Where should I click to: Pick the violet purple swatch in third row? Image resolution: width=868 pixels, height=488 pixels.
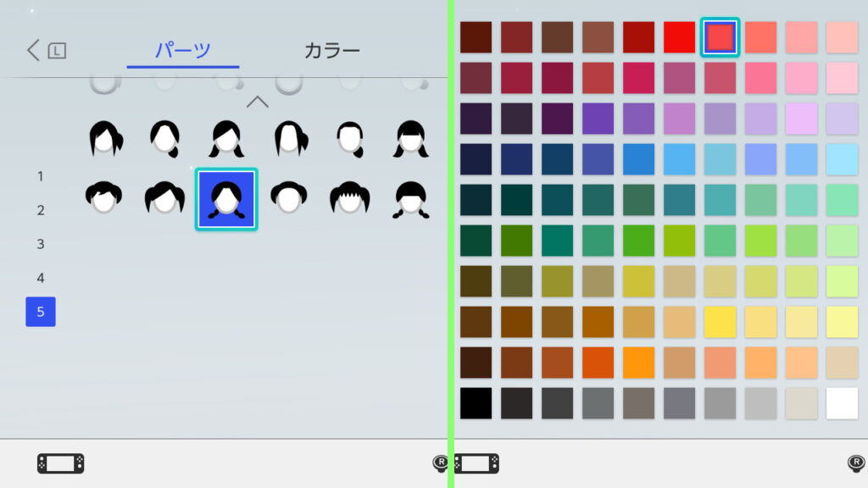tap(598, 119)
